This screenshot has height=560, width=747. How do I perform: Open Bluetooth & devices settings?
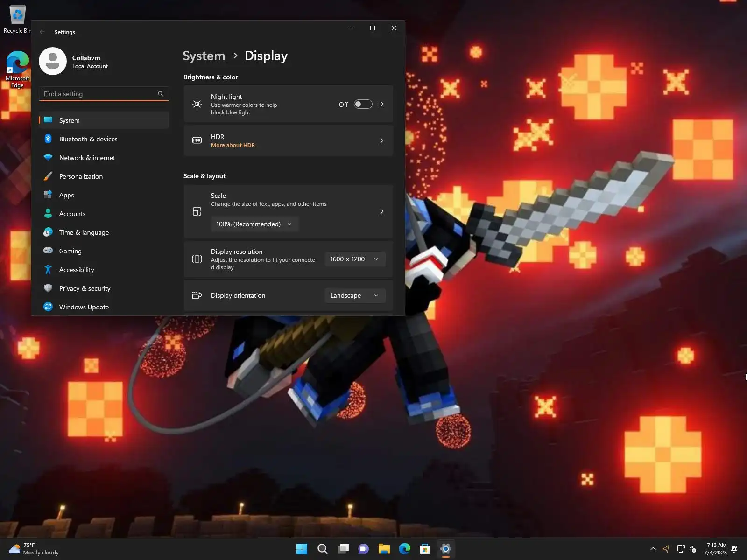click(104, 139)
